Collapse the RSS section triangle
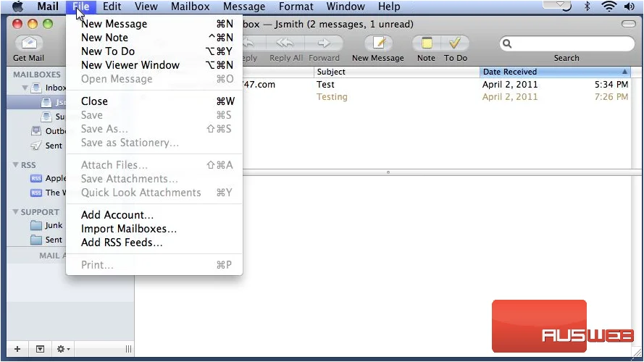 [x=15, y=164]
